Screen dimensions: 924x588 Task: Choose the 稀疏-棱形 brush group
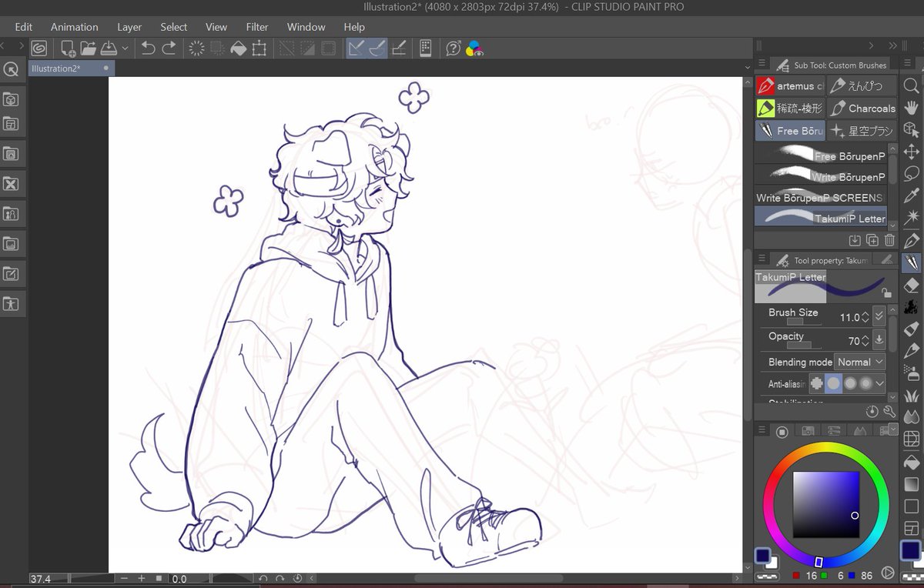coord(790,109)
